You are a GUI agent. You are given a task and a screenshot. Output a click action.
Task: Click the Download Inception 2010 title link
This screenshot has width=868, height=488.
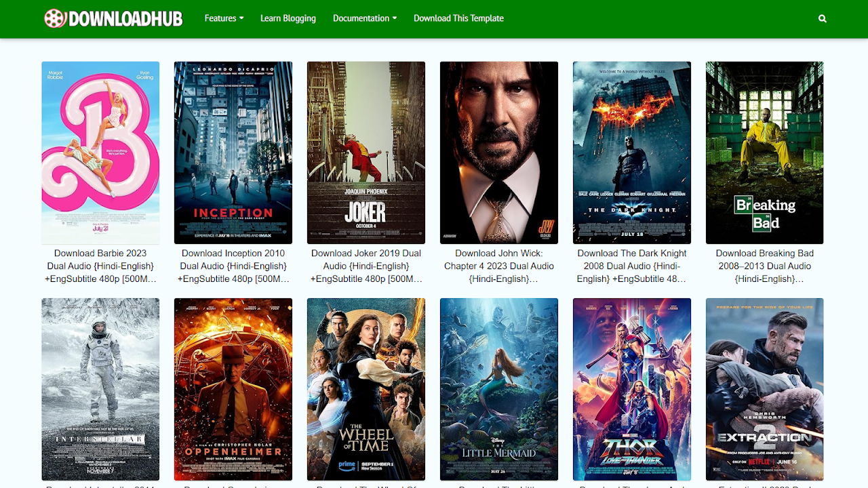pos(233,266)
